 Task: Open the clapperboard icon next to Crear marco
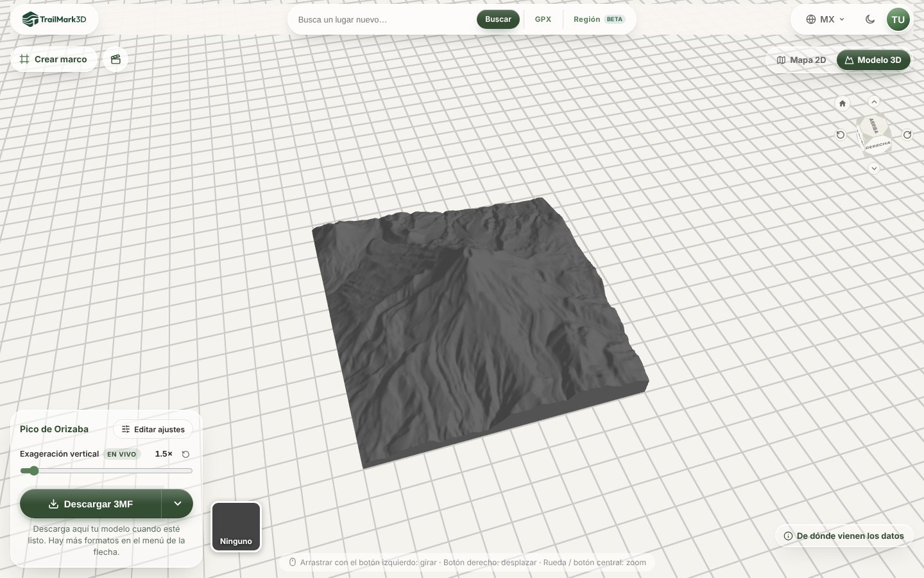pyautogui.click(x=116, y=59)
